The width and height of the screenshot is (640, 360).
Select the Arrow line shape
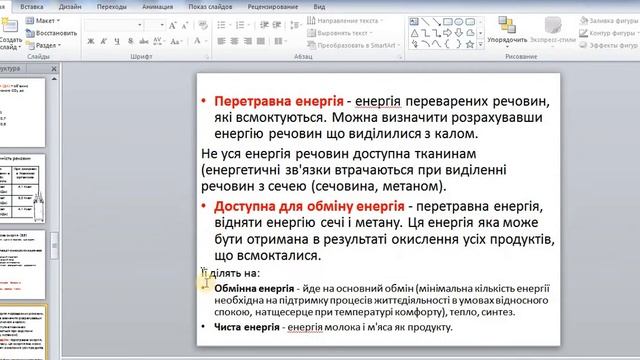(436, 22)
